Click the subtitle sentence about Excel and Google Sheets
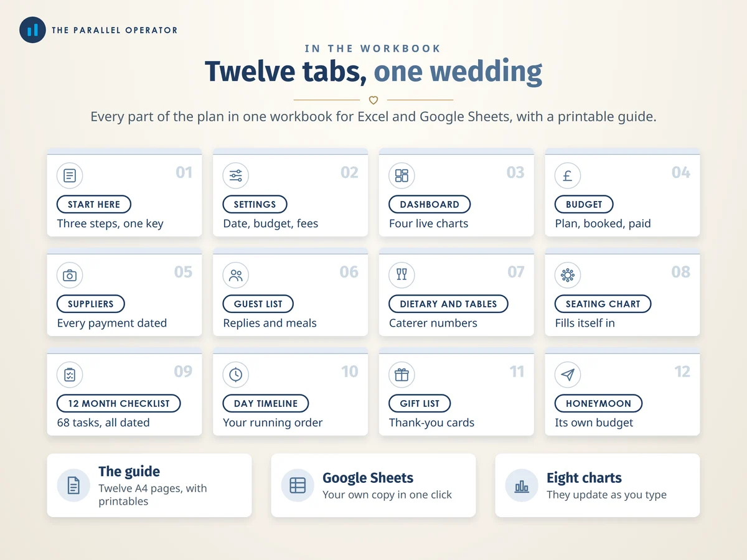 point(374,117)
